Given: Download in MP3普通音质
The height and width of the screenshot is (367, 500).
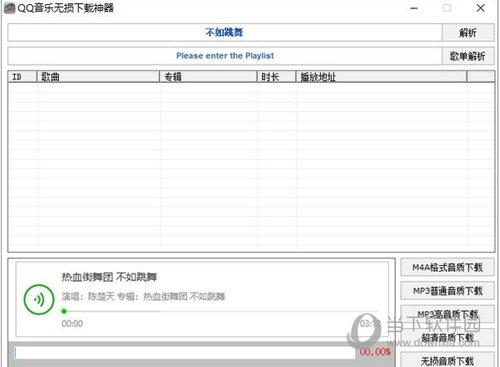Looking at the screenshot, I should click(447, 291).
